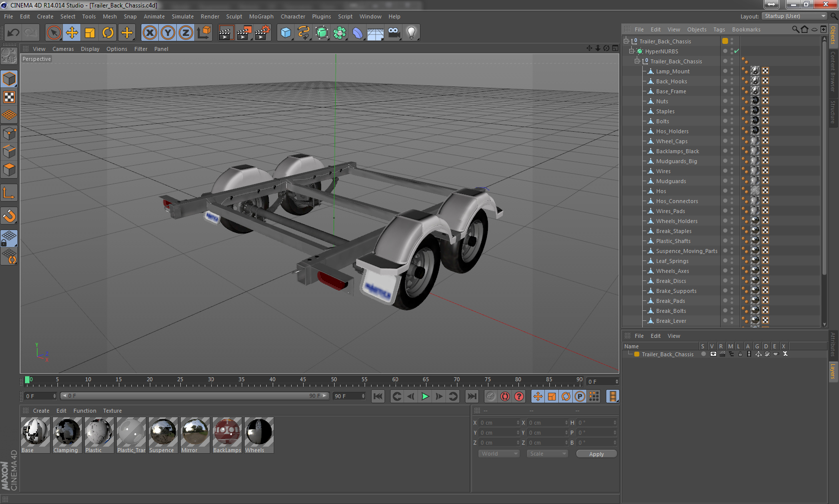
Task: Enable the Axis tool
Action: [x=9, y=193]
